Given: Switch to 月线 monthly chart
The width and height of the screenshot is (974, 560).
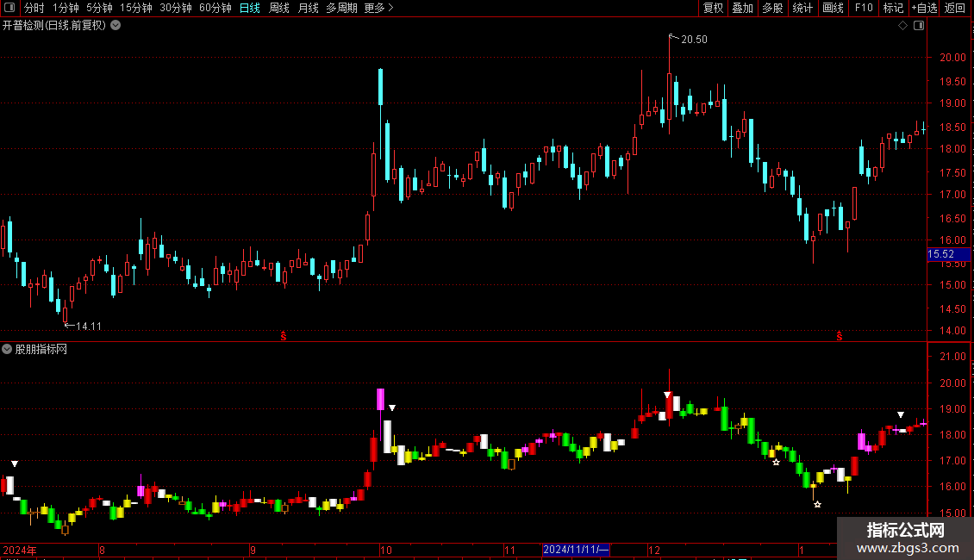Looking at the screenshot, I should pyautogui.click(x=308, y=8).
